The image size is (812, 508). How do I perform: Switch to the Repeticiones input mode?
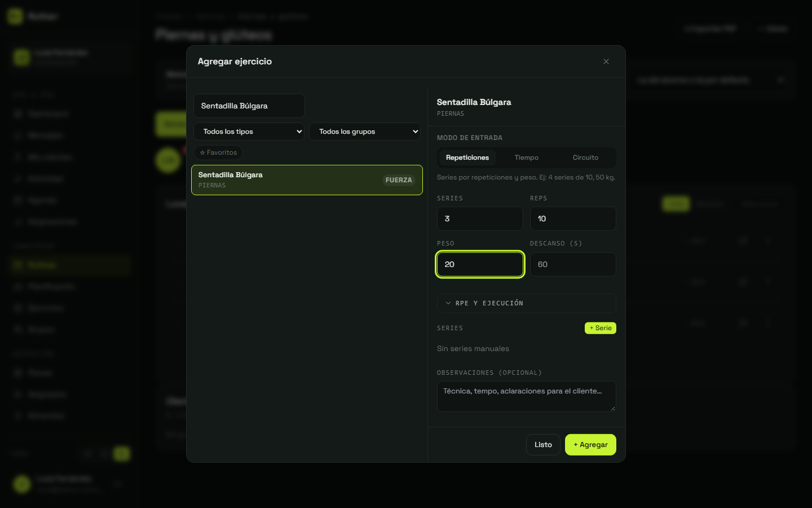(467, 157)
